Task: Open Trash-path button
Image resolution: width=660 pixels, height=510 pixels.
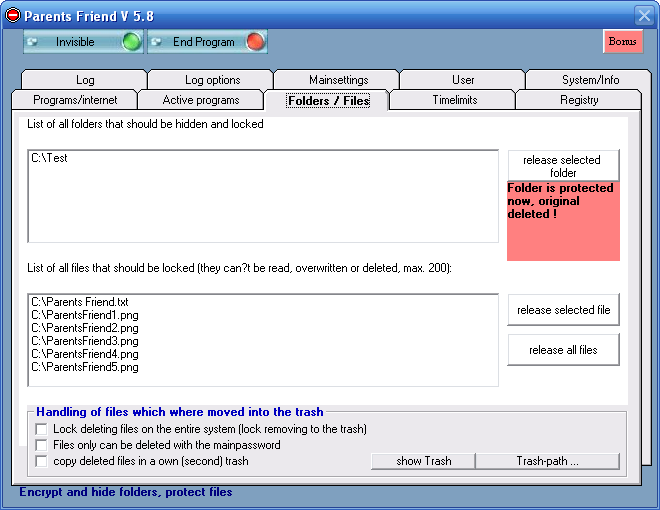Action: [547, 461]
